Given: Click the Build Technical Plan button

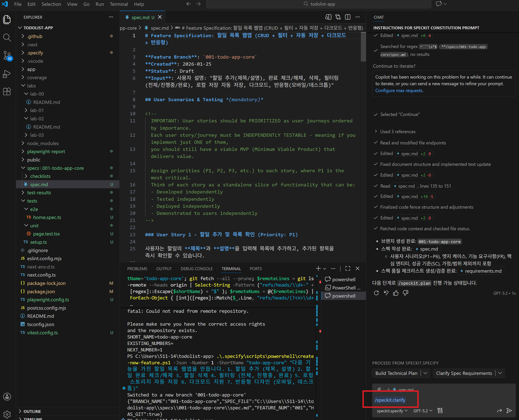Looking at the screenshot, I should point(396,373).
